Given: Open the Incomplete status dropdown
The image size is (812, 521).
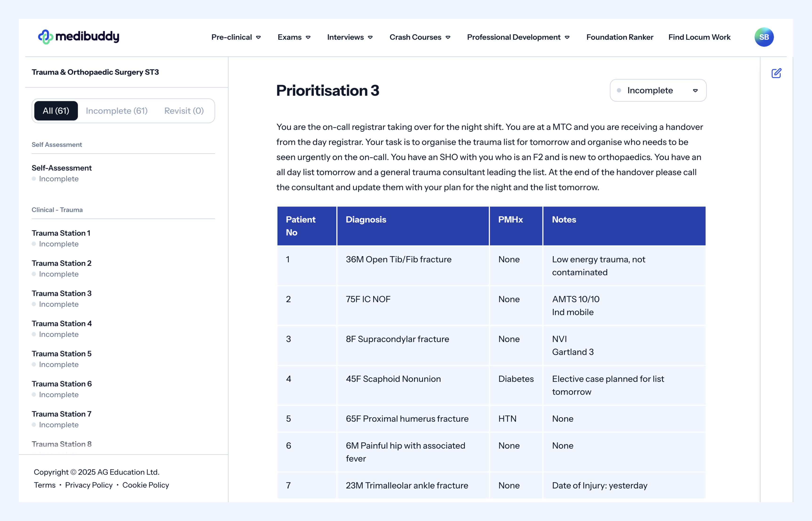Looking at the screenshot, I should pyautogui.click(x=657, y=90).
